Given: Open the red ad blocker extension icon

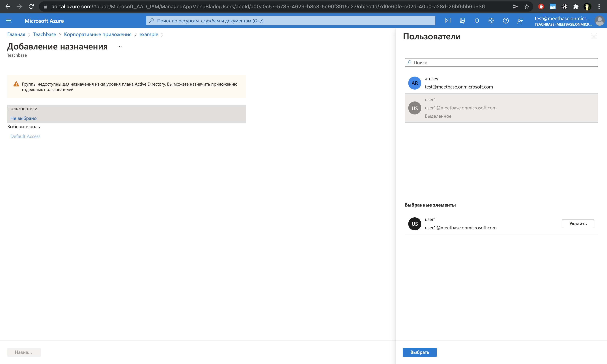Looking at the screenshot, I should [541, 6].
